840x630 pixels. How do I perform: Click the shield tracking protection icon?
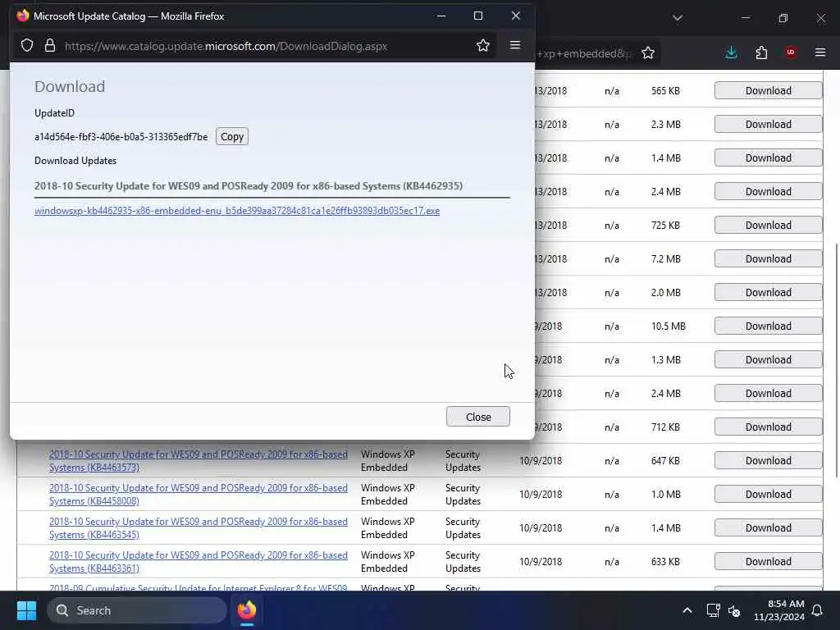click(x=27, y=46)
